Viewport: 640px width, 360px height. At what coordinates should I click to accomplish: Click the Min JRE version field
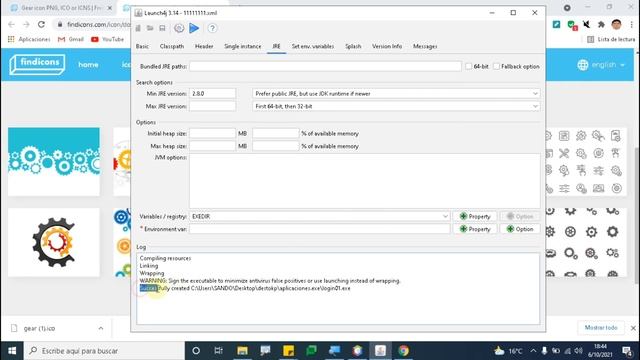(212, 93)
